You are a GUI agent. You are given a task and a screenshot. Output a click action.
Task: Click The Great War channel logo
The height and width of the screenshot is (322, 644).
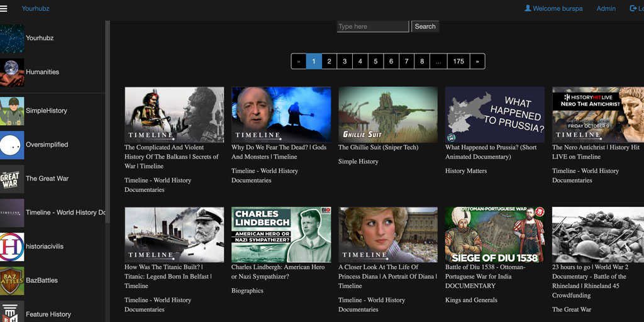point(12,179)
